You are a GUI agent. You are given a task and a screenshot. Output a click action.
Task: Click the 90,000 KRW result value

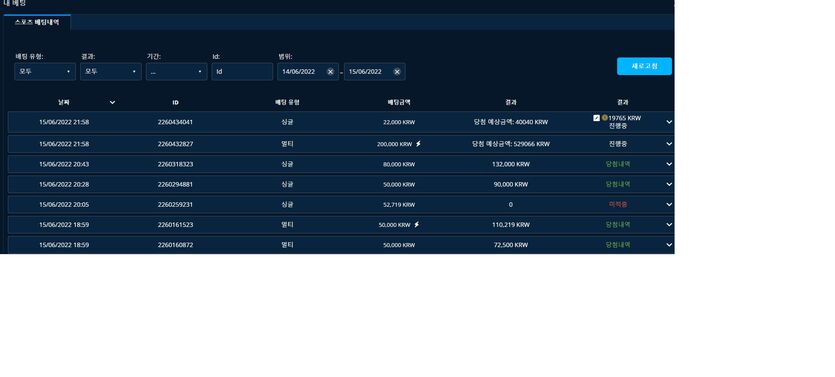(511, 184)
